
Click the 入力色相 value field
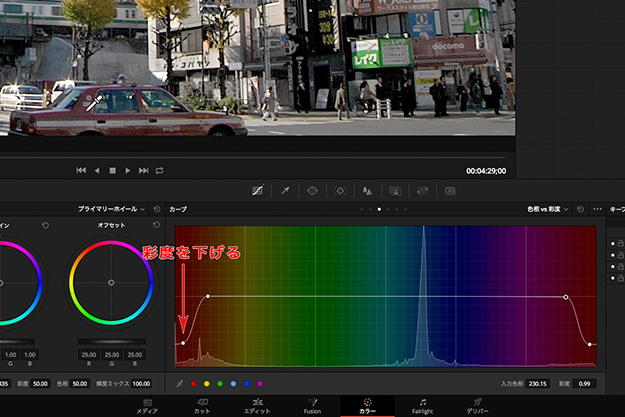click(x=538, y=384)
